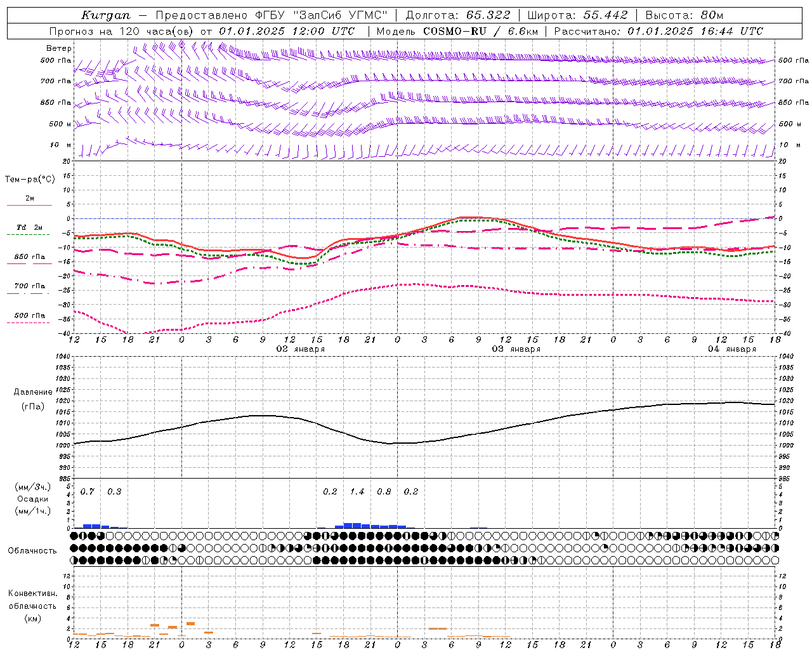Click the precipitation value "0.3"
The width and height of the screenshot is (812, 650).
tap(114, 492)
